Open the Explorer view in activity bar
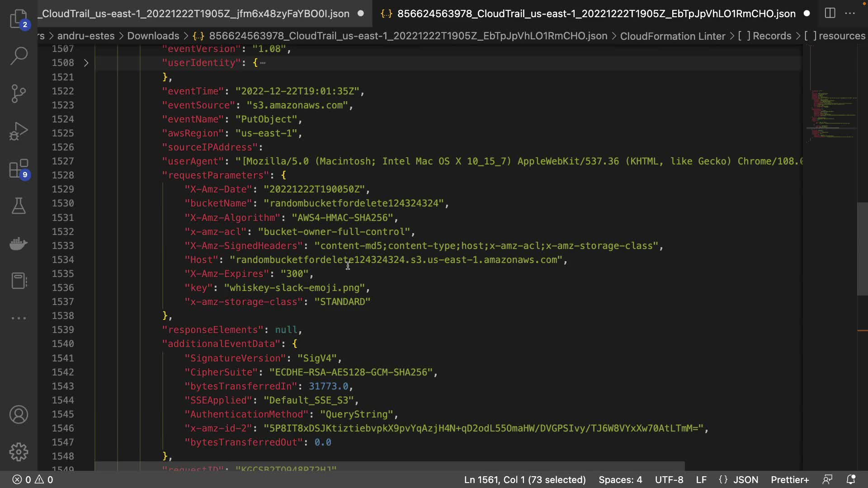 click(19, 19)
